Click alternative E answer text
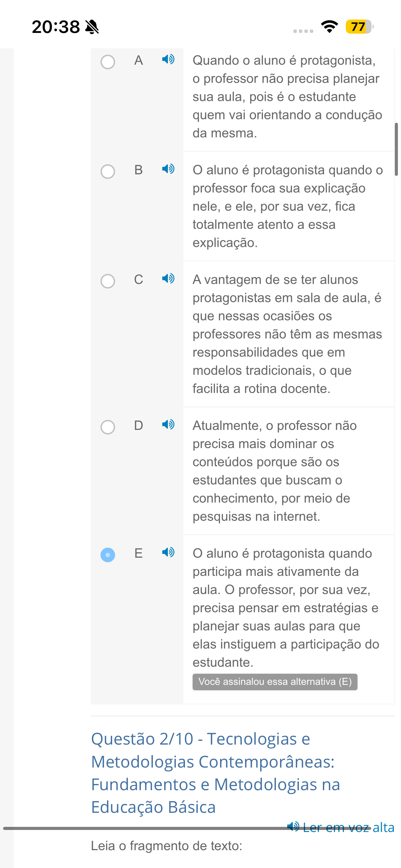 [x=286, y=608]
